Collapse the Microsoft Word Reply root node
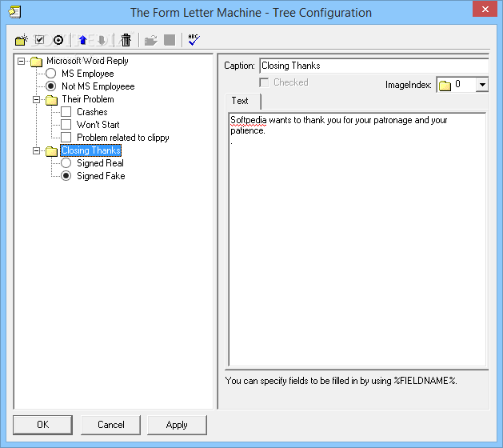Viewport: 503px width, 448px height. point(21,61)
